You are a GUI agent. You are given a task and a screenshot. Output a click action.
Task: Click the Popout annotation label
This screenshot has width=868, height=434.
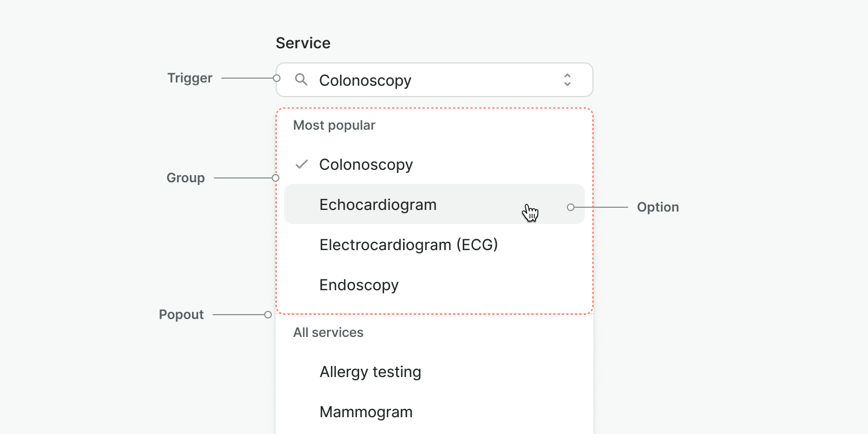click(x=181, y=315)
